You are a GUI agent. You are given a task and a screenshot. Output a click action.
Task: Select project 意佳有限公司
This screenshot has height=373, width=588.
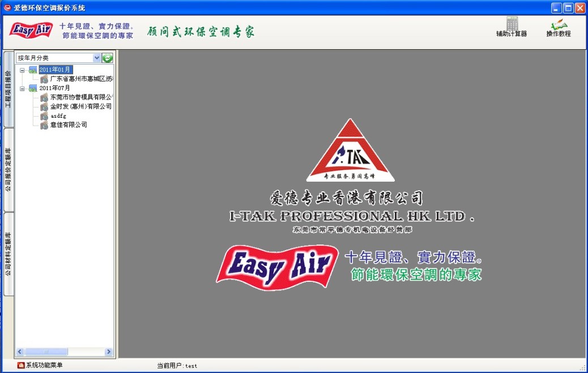[69, 125]
